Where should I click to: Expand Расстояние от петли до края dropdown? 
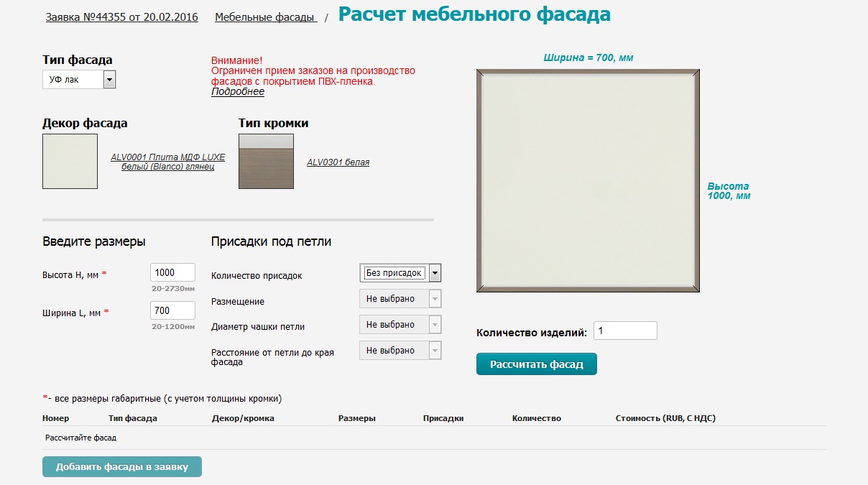click(400, 351)
